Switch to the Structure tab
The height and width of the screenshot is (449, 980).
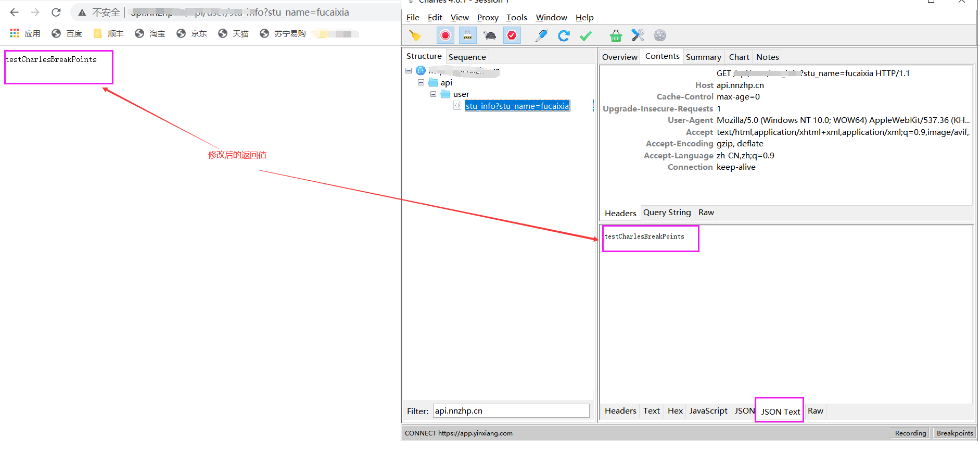click(424, 56)
